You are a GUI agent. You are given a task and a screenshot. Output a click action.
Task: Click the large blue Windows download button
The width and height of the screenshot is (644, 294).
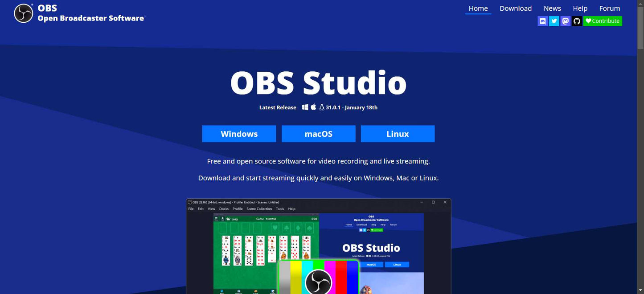[x=239, y=134]
